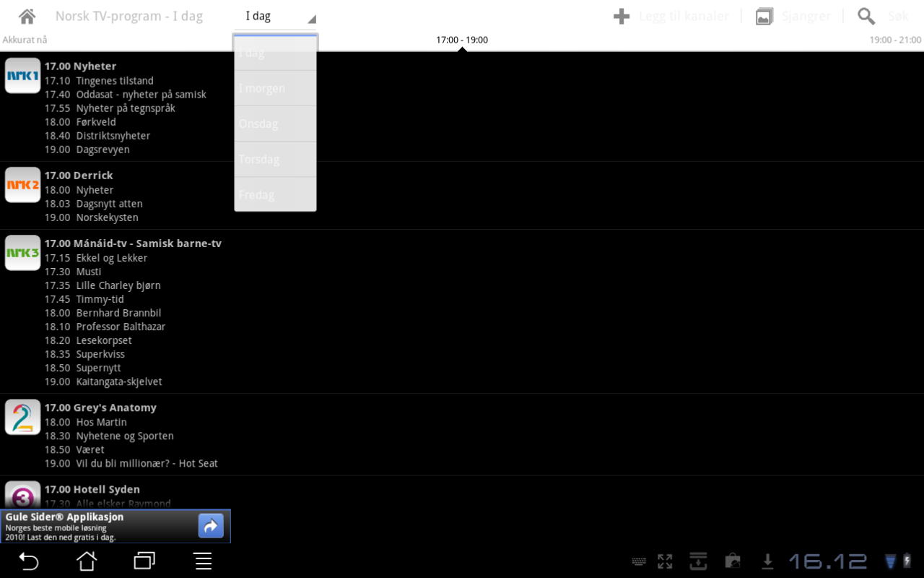
Task: Open the Android menu button
Action: [203, 561]
